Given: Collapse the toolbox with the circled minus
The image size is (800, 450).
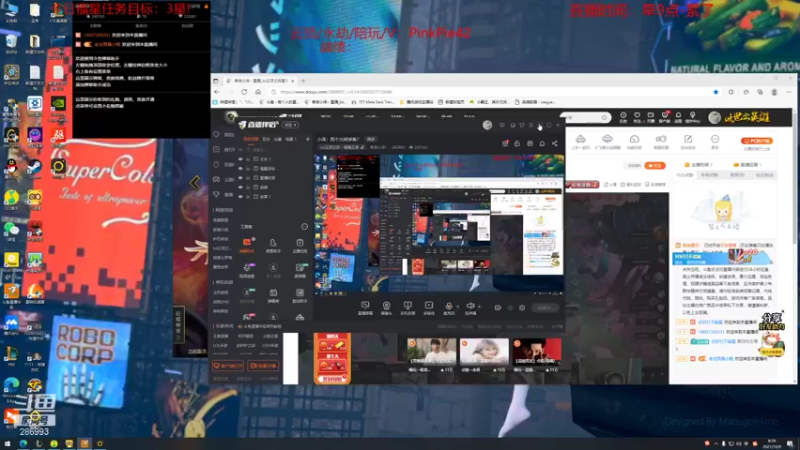Looking at the screenshot, I should (x=304, y=227).
